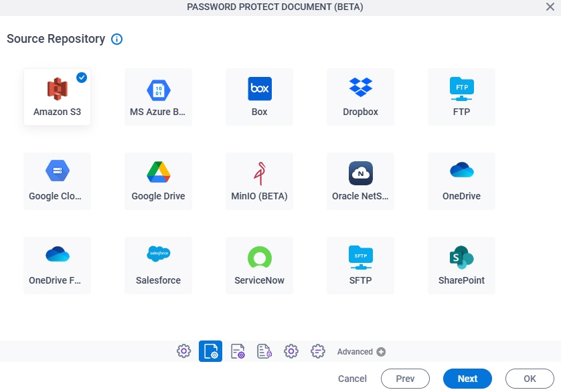561x392 pixels.
Task: Open the Source Repository info icon
Action: (x=116, y=39)
